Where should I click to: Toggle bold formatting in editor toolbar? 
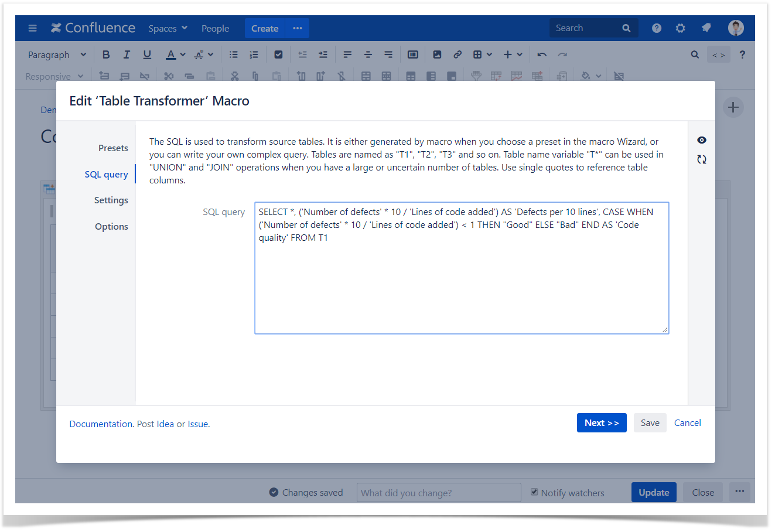coord(106,54)
